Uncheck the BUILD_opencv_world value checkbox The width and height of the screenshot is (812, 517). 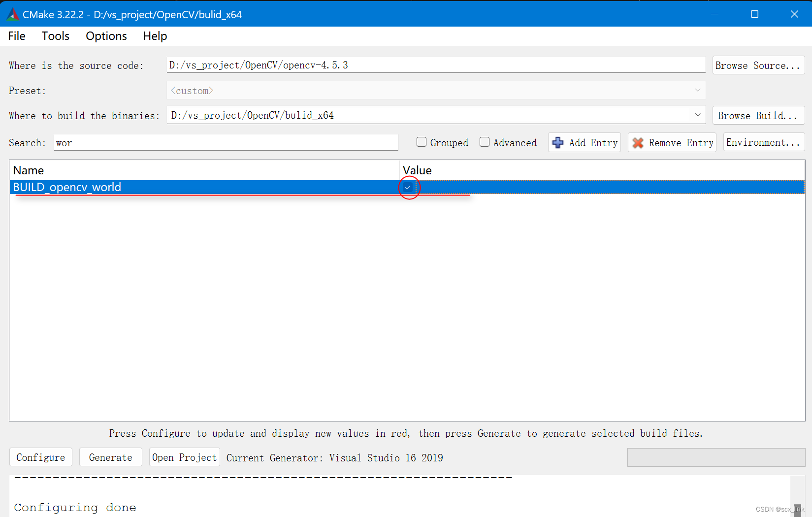[x=408, y=188]
